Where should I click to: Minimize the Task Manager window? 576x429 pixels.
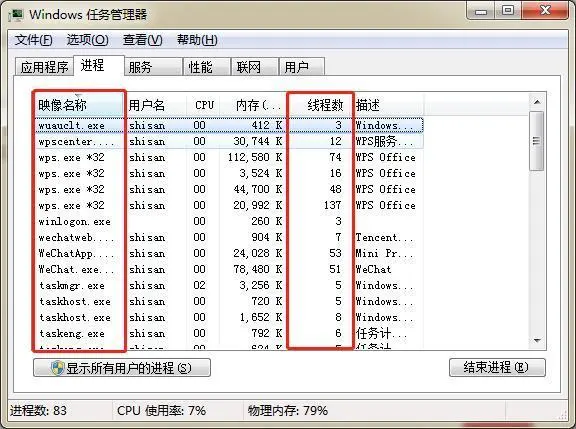pos(481,11)
